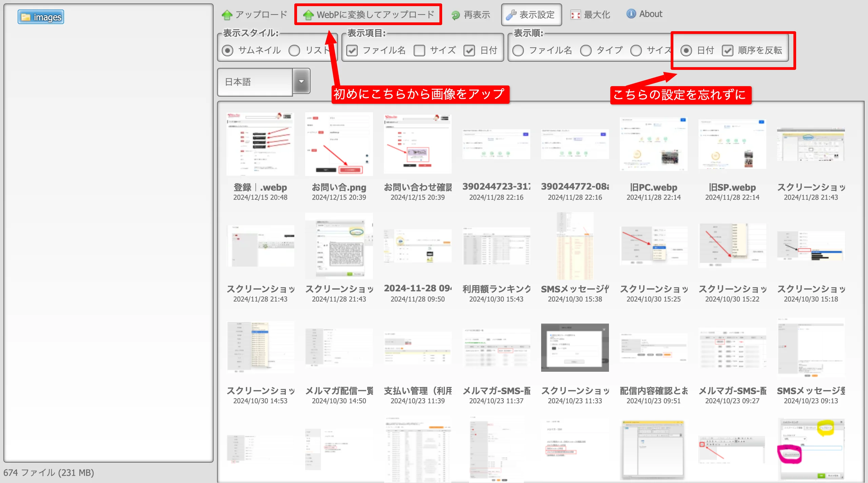The image size is (868, 483).
Task: Select メルマガ-SMS thumbnail dated 2024/10/23 09:27
Action: tap(732, 347)
